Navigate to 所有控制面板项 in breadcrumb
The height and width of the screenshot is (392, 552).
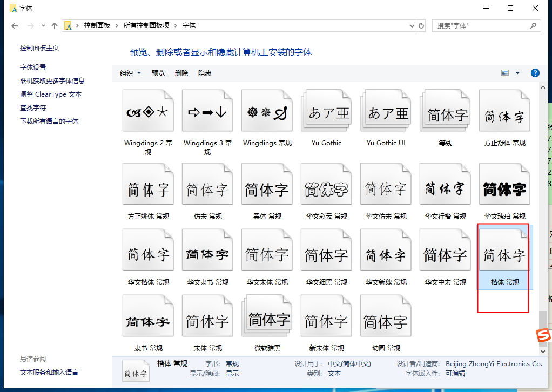146,25
